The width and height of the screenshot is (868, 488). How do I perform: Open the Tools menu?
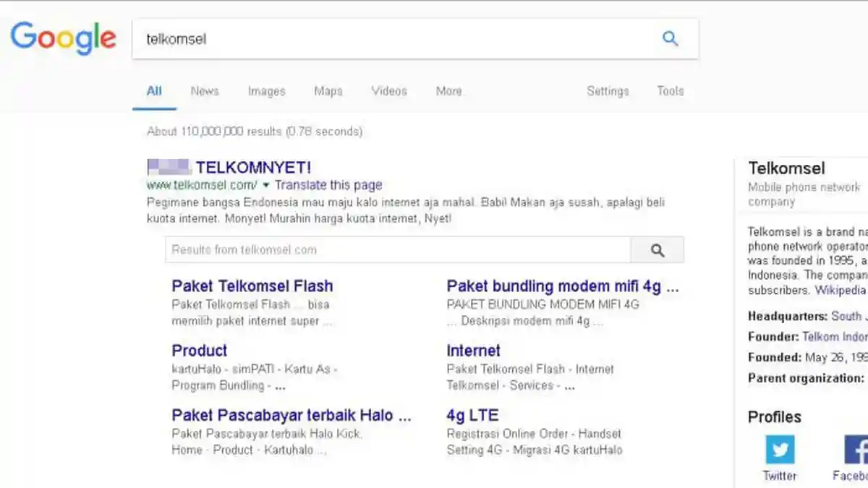670,91
